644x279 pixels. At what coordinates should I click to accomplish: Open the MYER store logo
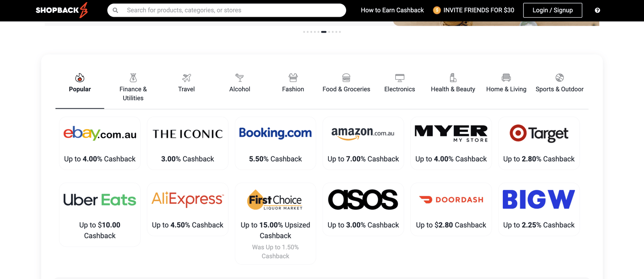click(451, 134)
